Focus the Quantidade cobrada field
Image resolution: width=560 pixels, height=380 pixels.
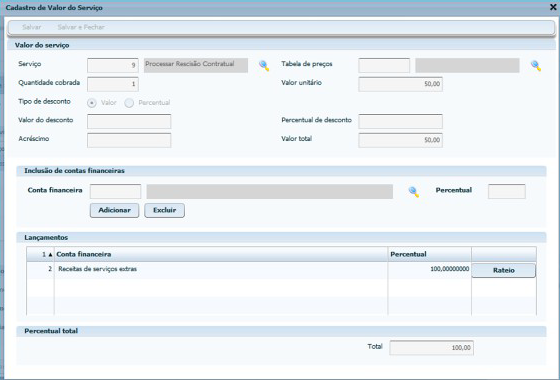pos(113,84)
